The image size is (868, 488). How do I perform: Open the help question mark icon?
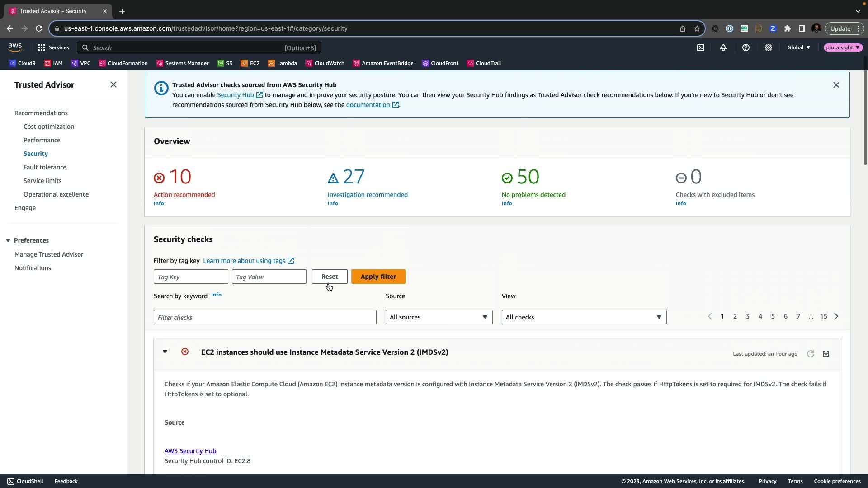(746, 47)
